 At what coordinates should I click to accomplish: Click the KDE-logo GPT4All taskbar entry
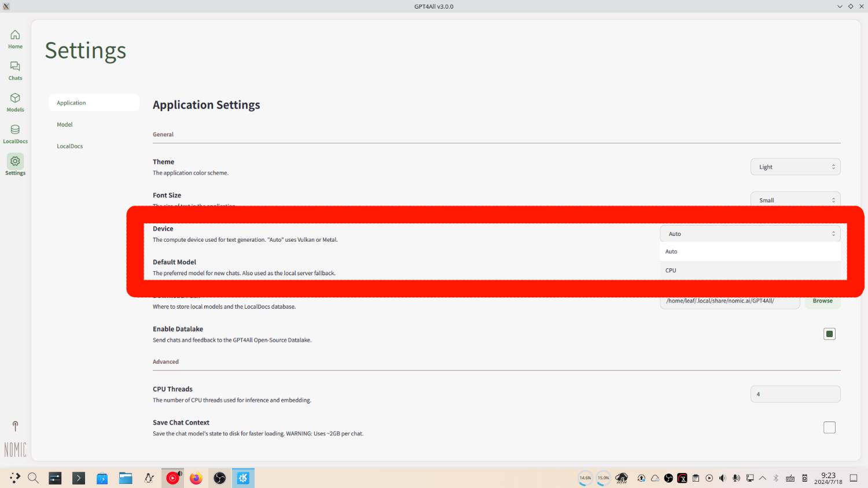[243, 478]
